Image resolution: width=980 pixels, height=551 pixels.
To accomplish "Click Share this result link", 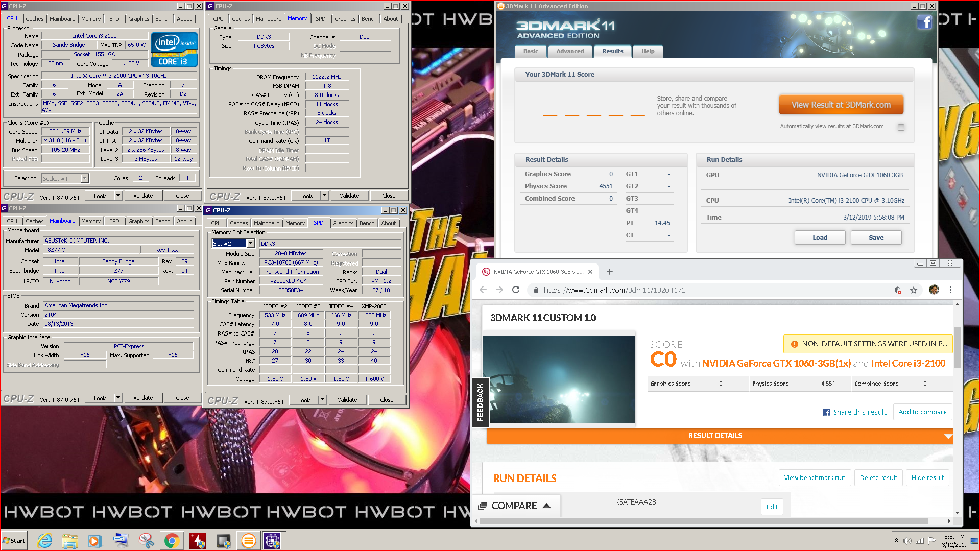I will pos(855,412).
